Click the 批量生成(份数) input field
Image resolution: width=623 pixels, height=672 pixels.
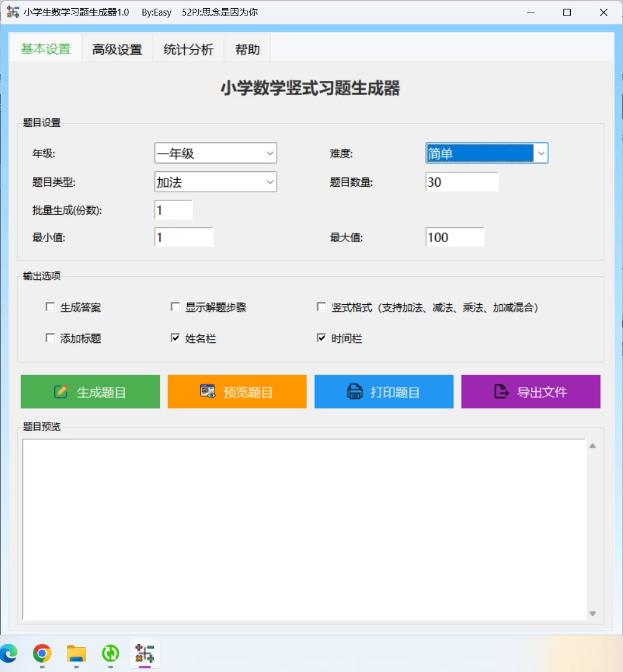coord(173,210)
